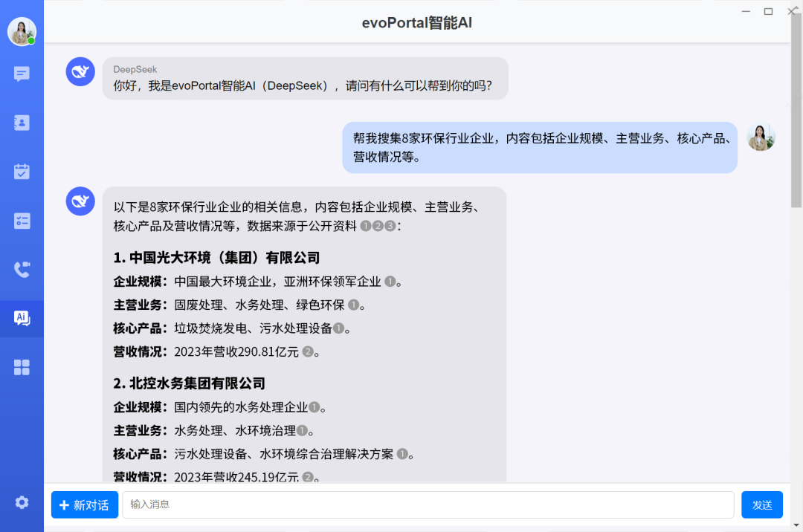
Task: Click user avatar next to sent message
Action: pos(761,137)
